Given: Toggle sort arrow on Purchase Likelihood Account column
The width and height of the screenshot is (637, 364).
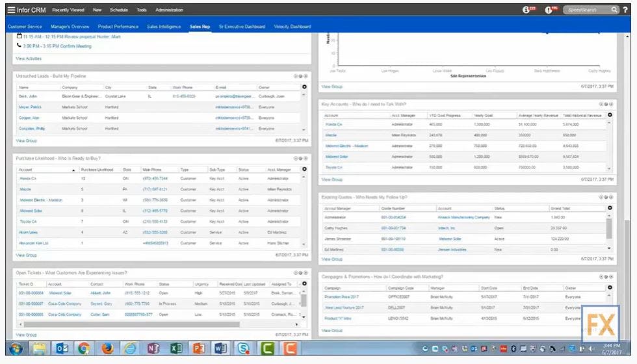Looking at the screenshot, I should [73, 170].
